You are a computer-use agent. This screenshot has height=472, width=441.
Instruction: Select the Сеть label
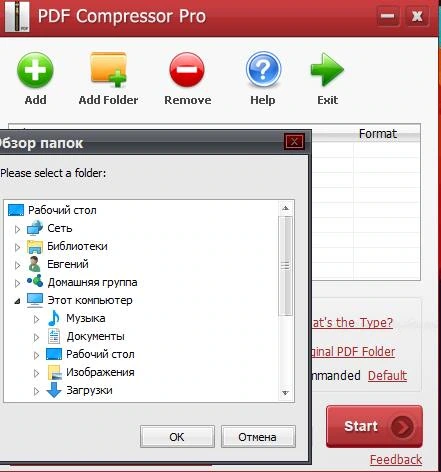click(x=60, y=228)
